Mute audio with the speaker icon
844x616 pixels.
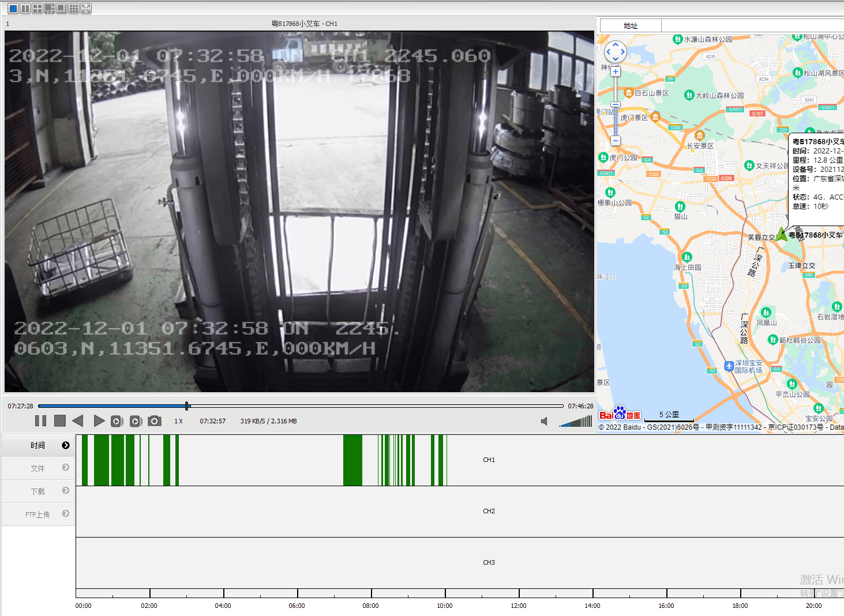point(544,422)
